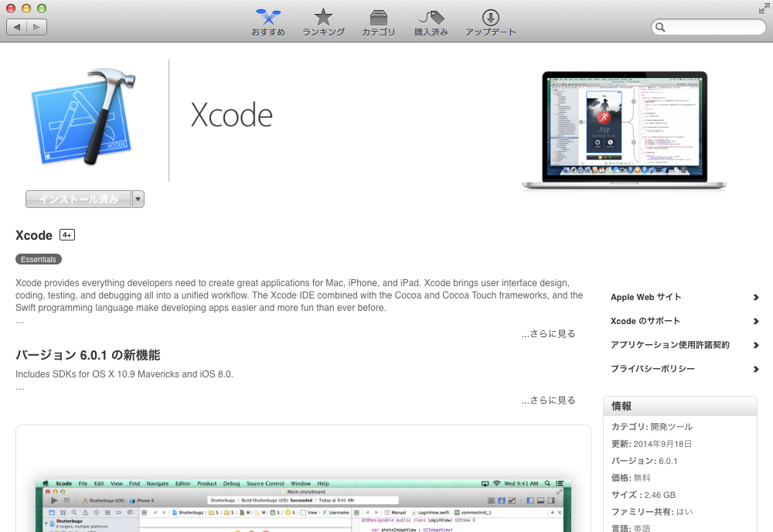Open the カテゴリ tab
This screenshot has height=532, width=773.
pos(378,22)
